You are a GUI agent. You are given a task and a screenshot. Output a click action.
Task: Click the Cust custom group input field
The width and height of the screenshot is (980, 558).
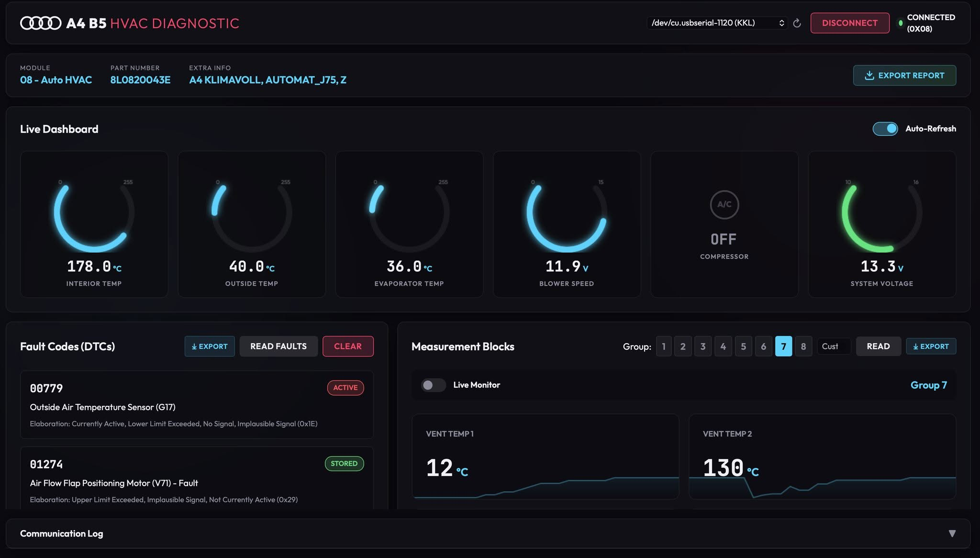pyautogui.click(x=834, y=346)
